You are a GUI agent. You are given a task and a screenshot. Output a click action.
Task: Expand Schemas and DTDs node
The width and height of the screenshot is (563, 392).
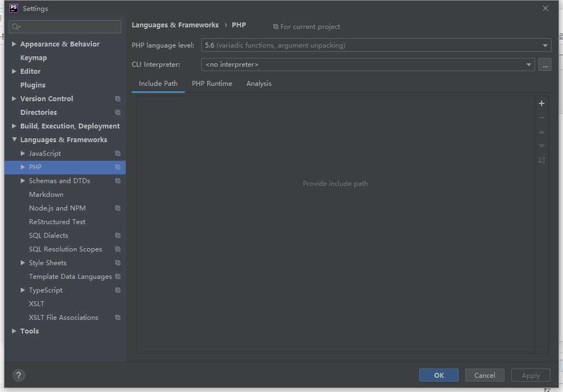[x=22, y=180]
